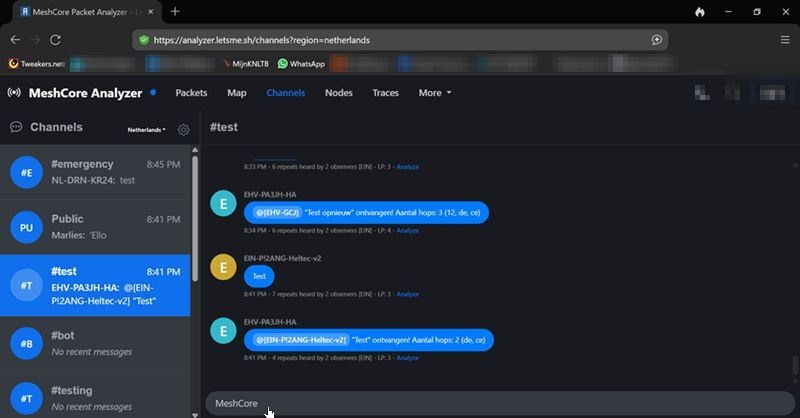Image resolution: width=800 pixels, height=418 pixels.
Task: Click the #test channel #T avatar
Action: click(27, 285)
